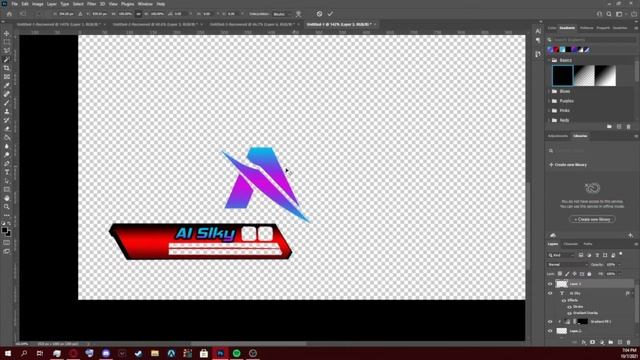
Task: Cancel the transform in options bar
Action: tap(319, 14)
